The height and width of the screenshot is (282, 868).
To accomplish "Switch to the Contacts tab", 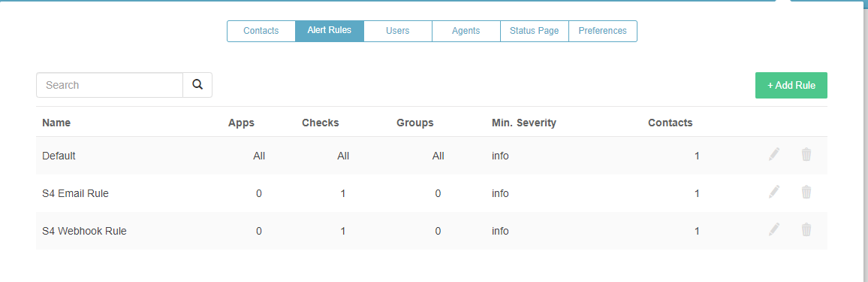I will click(261, 31).
